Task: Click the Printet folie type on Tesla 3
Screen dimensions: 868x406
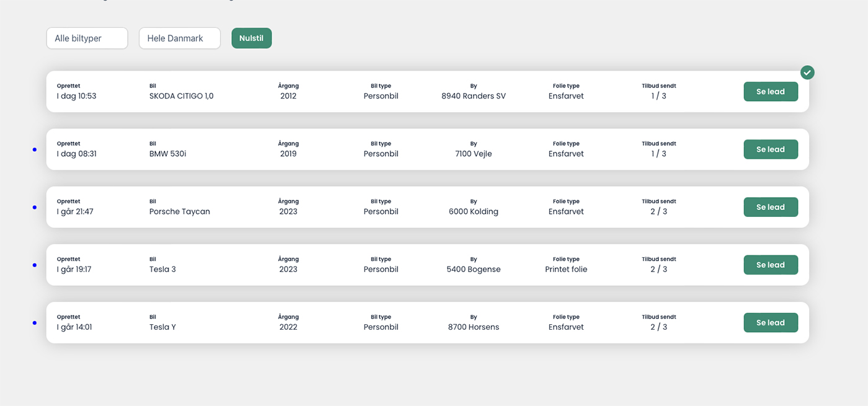Action: (x=565, y=269)
